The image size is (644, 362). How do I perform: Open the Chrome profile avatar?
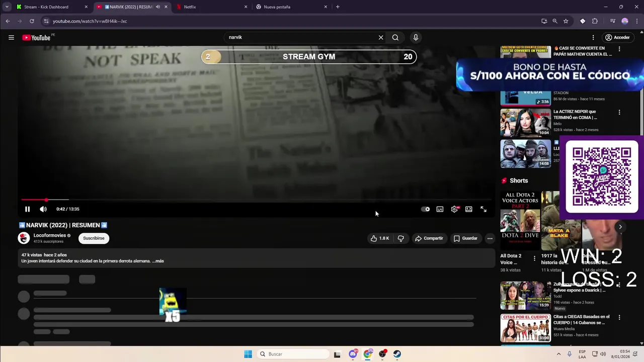click(x=625, y=21)
